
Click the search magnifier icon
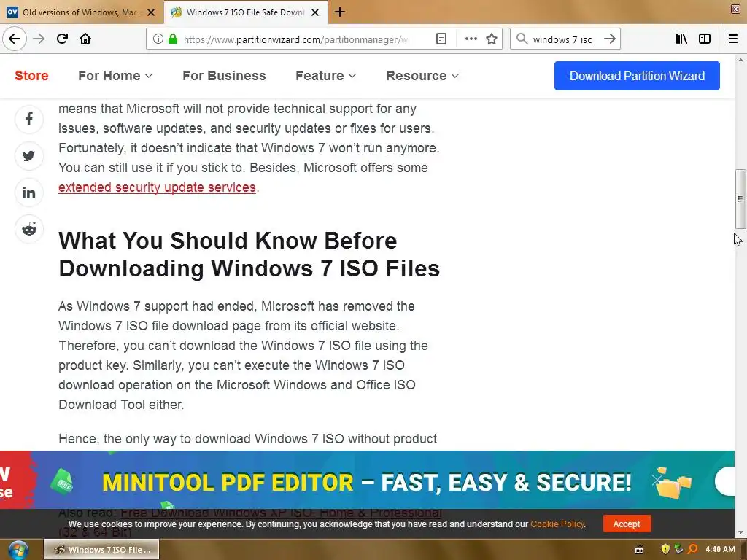522,39
